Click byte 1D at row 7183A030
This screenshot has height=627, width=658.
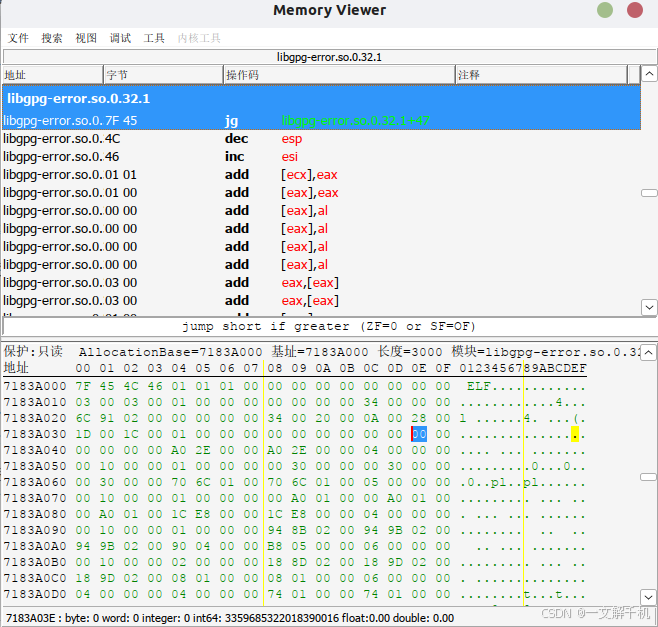click(x=83, y=434)
